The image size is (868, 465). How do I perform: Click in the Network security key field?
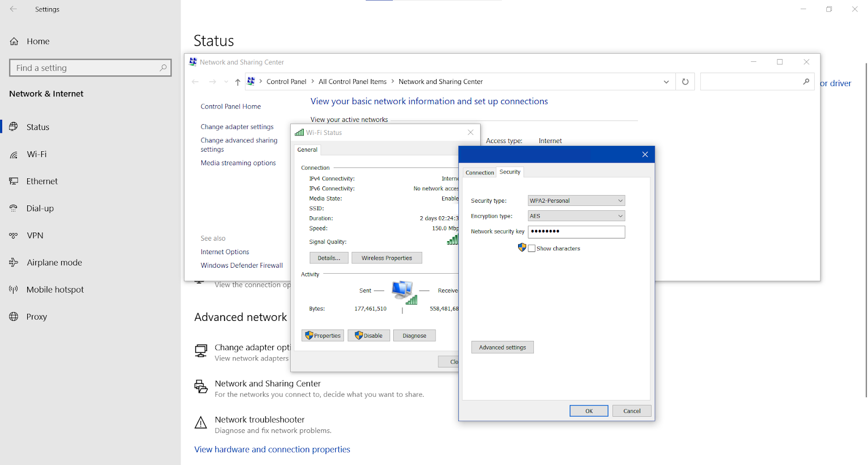pyautogui.click(x=576, y=232)
